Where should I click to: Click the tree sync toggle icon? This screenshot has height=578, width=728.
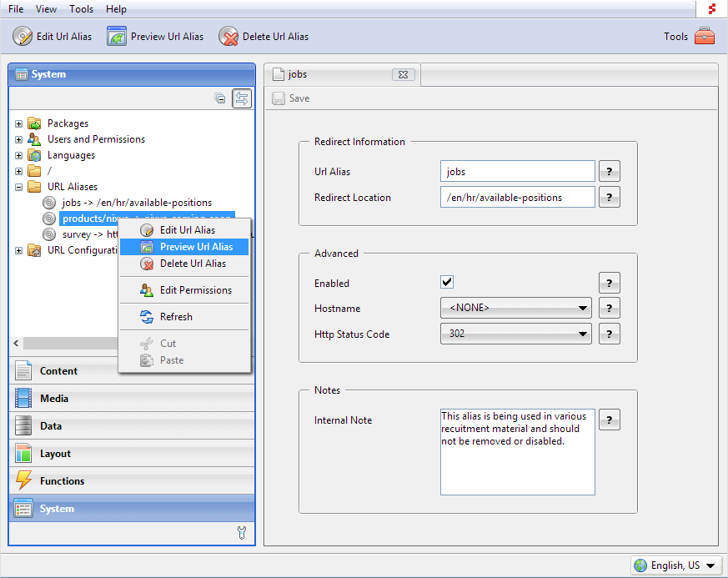[x=241, y=98]
